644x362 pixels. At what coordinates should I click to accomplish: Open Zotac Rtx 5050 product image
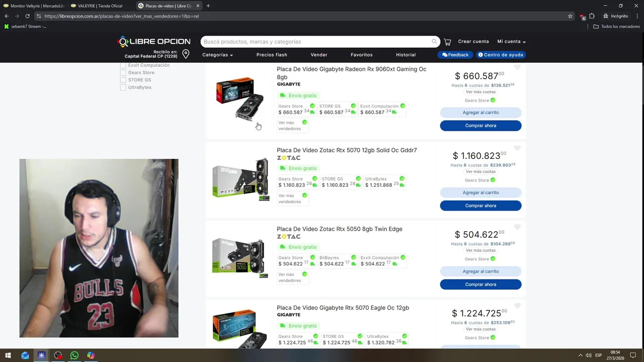[240, 257]
